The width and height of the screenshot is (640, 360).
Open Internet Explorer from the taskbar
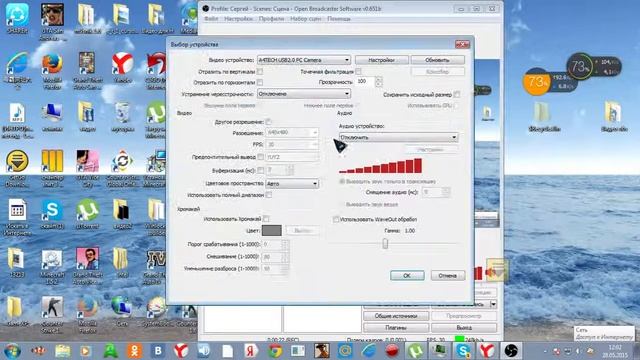pyautogui.click(x=369, y=351)
